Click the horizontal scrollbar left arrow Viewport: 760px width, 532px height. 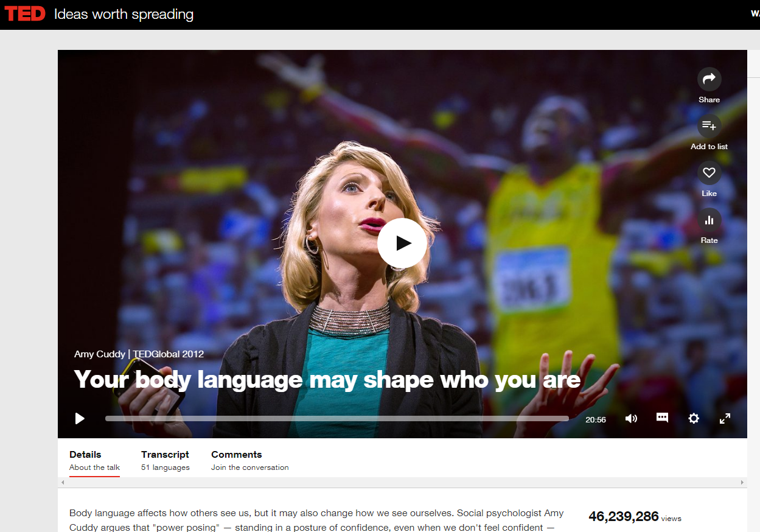click(63, 483)
